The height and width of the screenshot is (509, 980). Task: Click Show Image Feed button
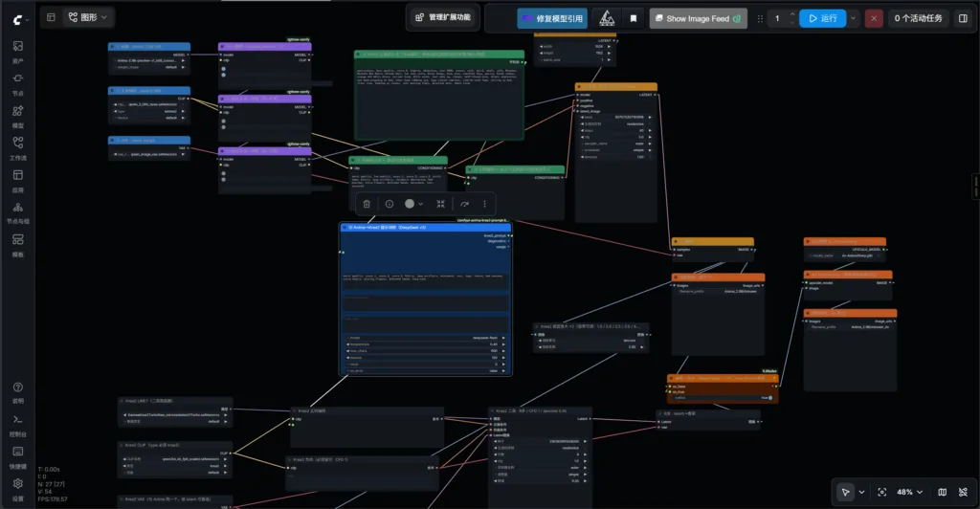(x=698, y=19)
